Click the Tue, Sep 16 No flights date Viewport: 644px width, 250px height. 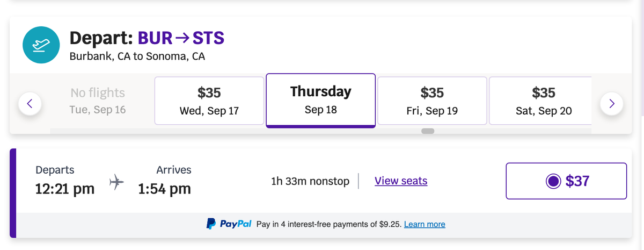point(98,101)
